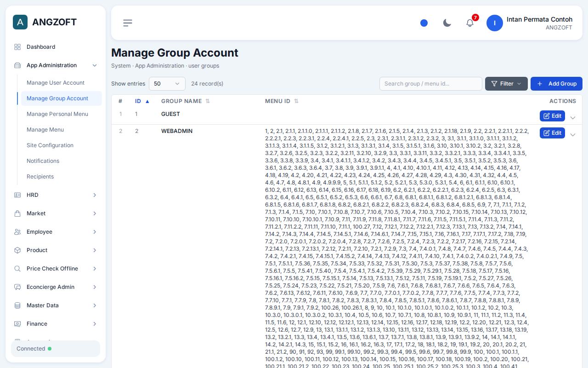Expand the GUEST row details chevron
The image size is (588, 368).
coord(573,118)
